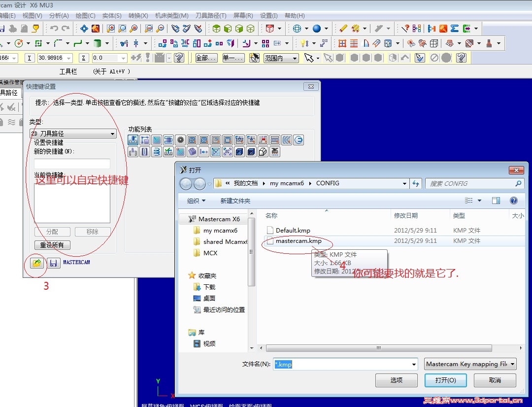Screen dimensions: 532x407
Task: Click the gear-shaped function icon in function list
Action: click(x=180, y=140)
